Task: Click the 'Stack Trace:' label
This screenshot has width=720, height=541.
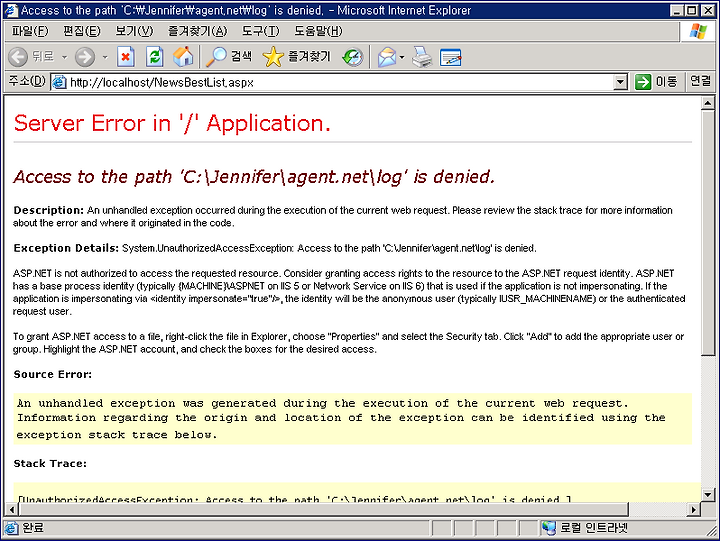Action: 50,463
